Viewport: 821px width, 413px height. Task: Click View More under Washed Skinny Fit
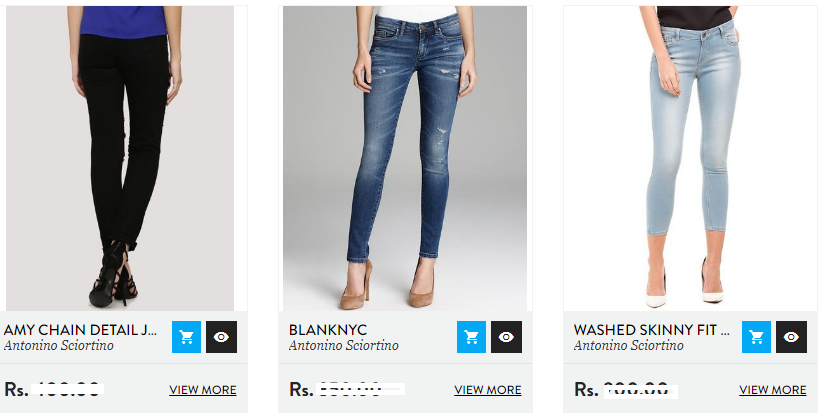pyautogui.click(x=772, y=390)
